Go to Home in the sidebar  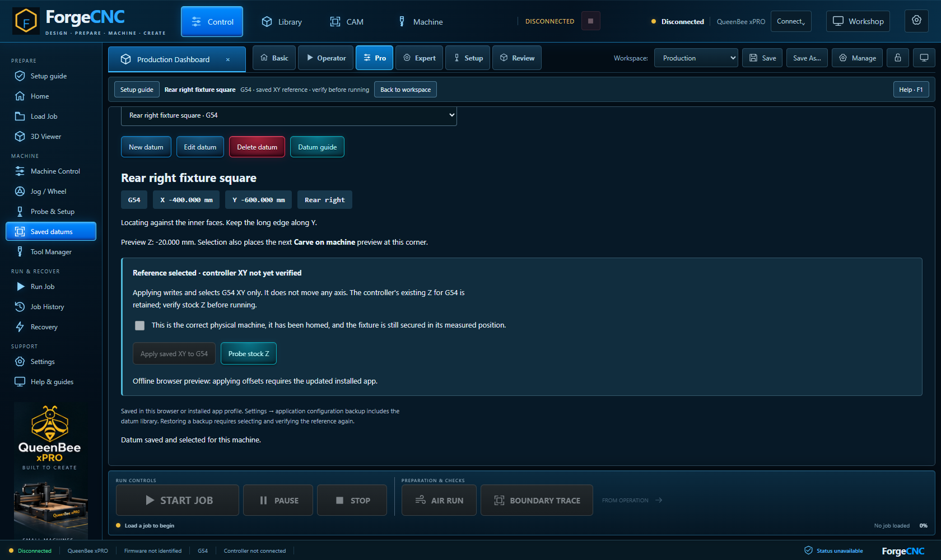click(51, 96)
